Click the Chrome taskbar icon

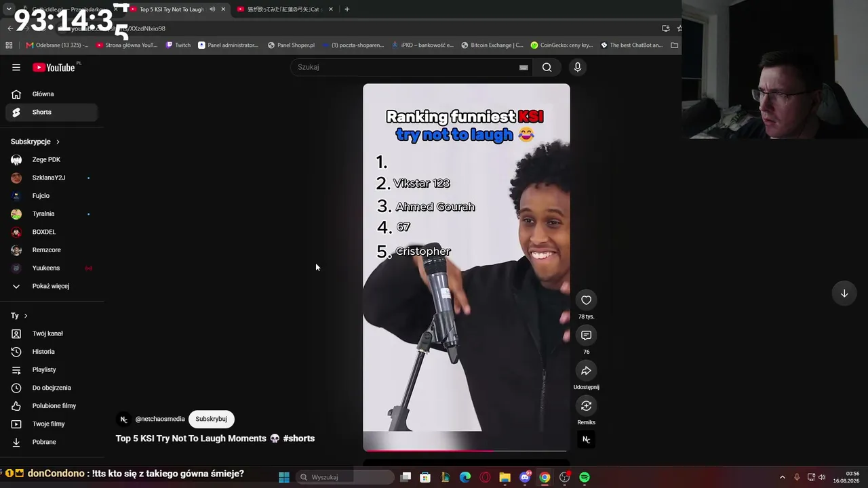click(545, 477)
